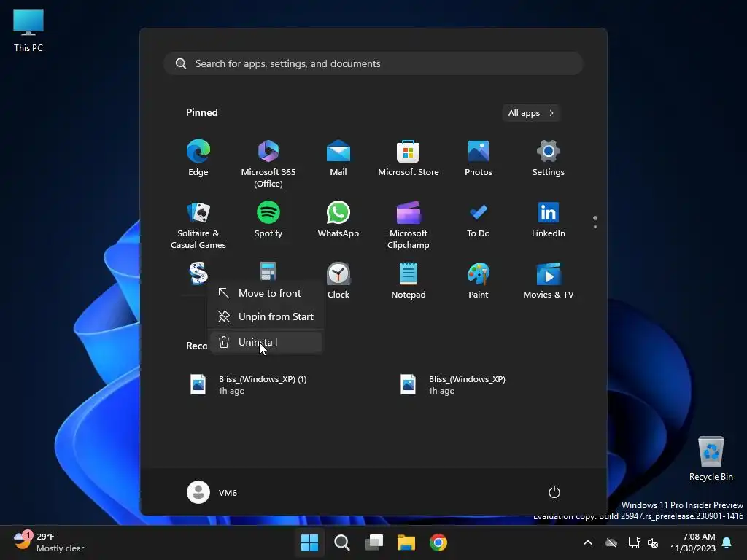Launch Notepad from Start
The height and width of the screenshot is (560, 747).
click(409, 281)
